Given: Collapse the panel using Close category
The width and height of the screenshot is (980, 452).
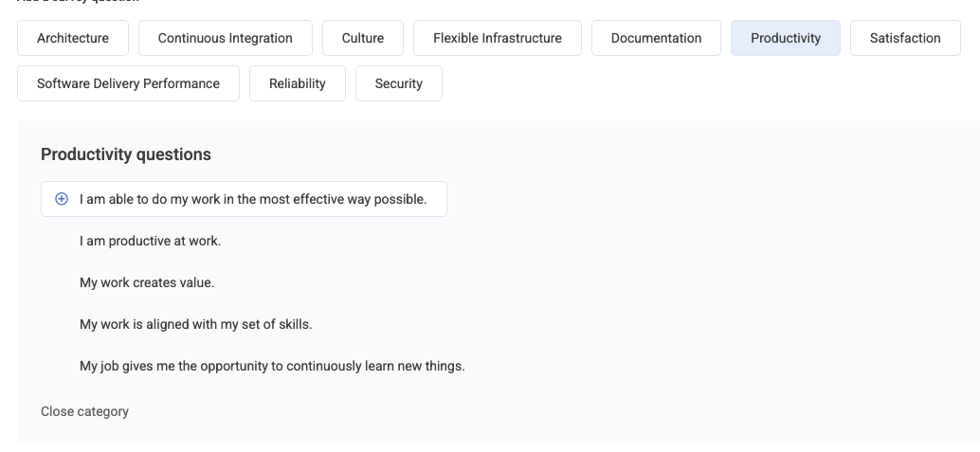Looking at the screenshot, I should click(x=84, y=412).
